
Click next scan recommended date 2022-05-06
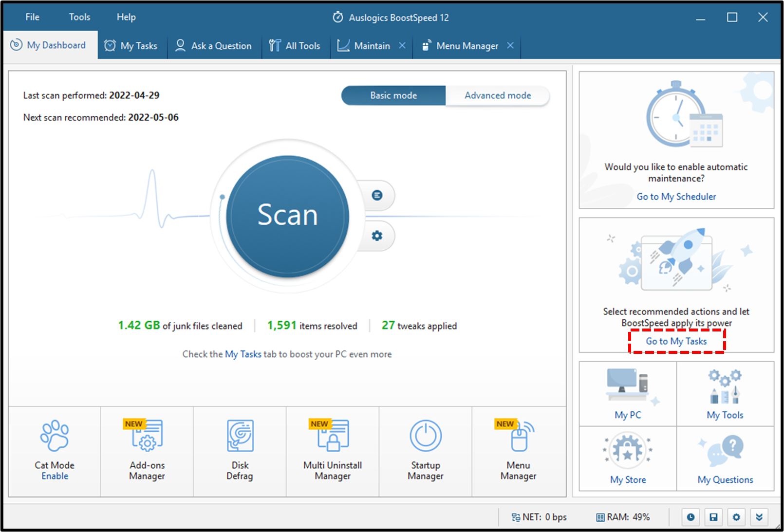coord(153,117)
